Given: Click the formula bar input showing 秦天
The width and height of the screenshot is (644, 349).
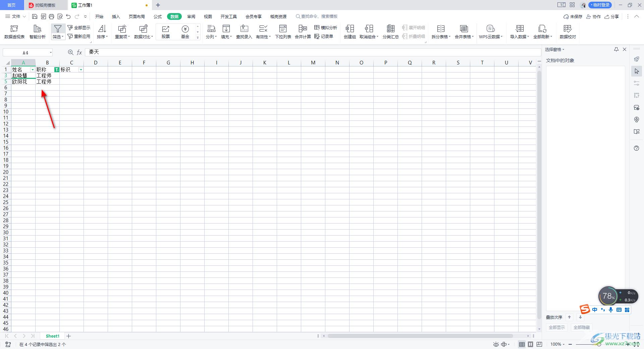Looking at the screenshot, I should click(313, 52).
